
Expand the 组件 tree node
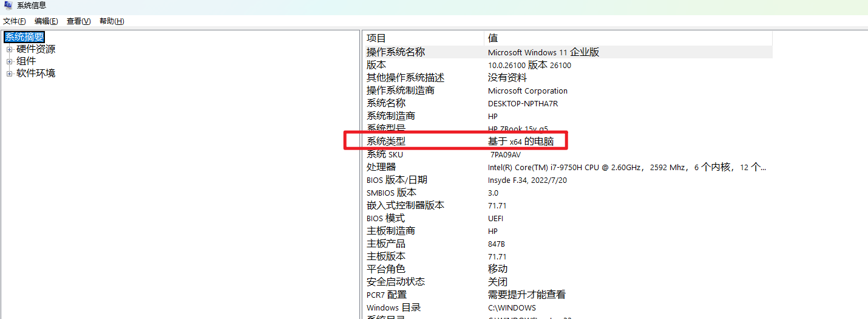[9, 61]
